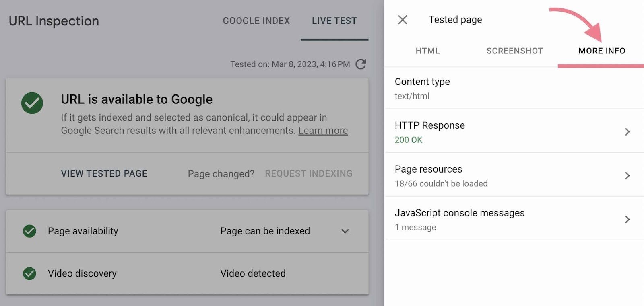Image resolution: width=644 pixels, height=306 pixels.
Task: Click the refresh test icon next to tested date
Action: [361, 64]
